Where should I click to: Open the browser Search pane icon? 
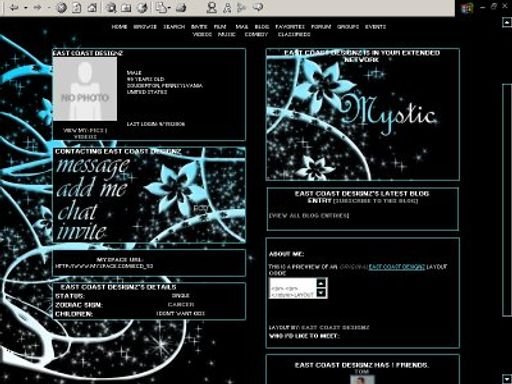pyautogui.click(x=111, y=8)
